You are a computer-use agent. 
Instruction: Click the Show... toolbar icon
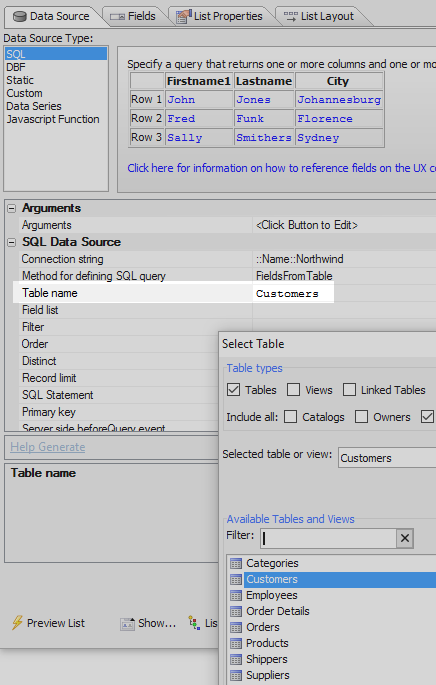[x=128, y=624]
